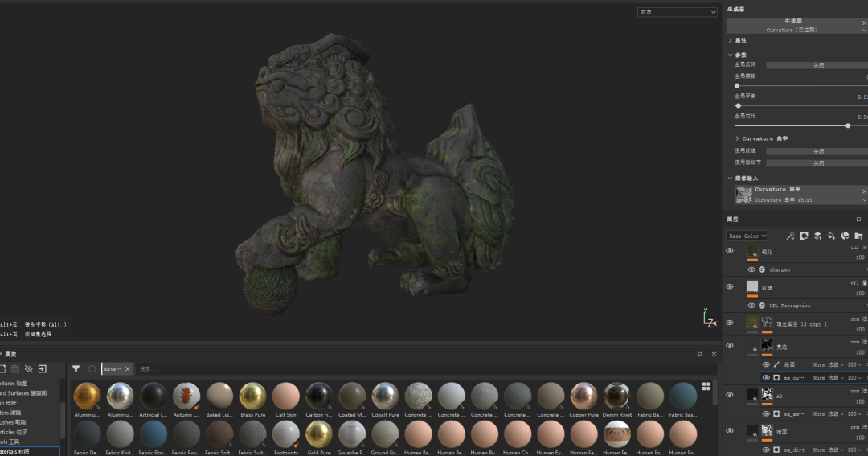Screen dimensions: 868x456
Task: Click the add effect magic wand icon
Action: click(790, 236)
